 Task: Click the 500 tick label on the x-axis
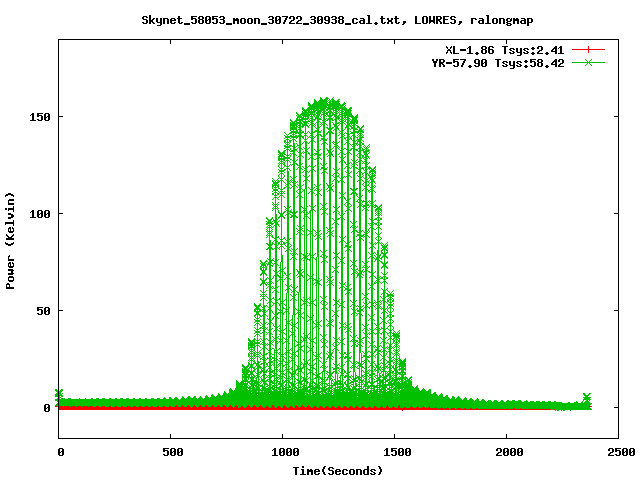173,452
